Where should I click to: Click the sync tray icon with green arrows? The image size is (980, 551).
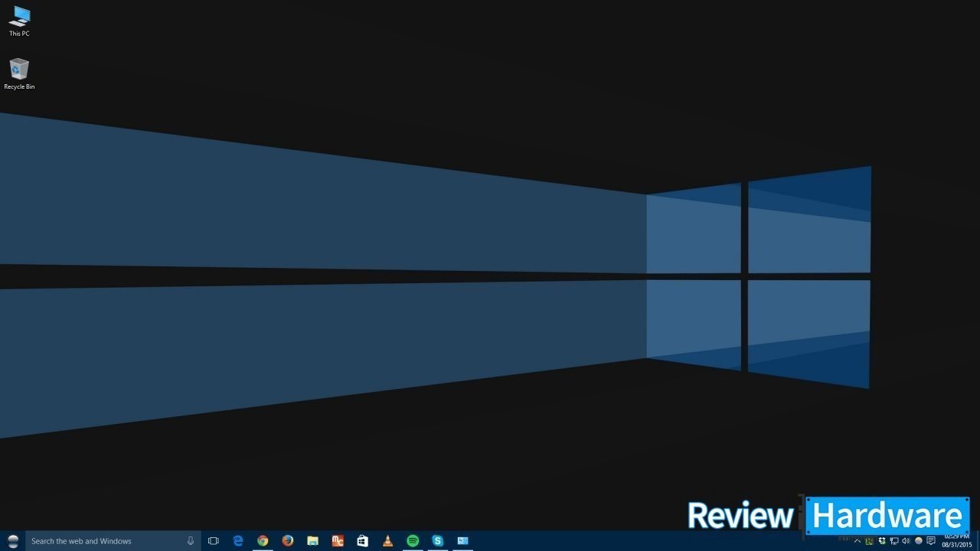click(882, 541)
